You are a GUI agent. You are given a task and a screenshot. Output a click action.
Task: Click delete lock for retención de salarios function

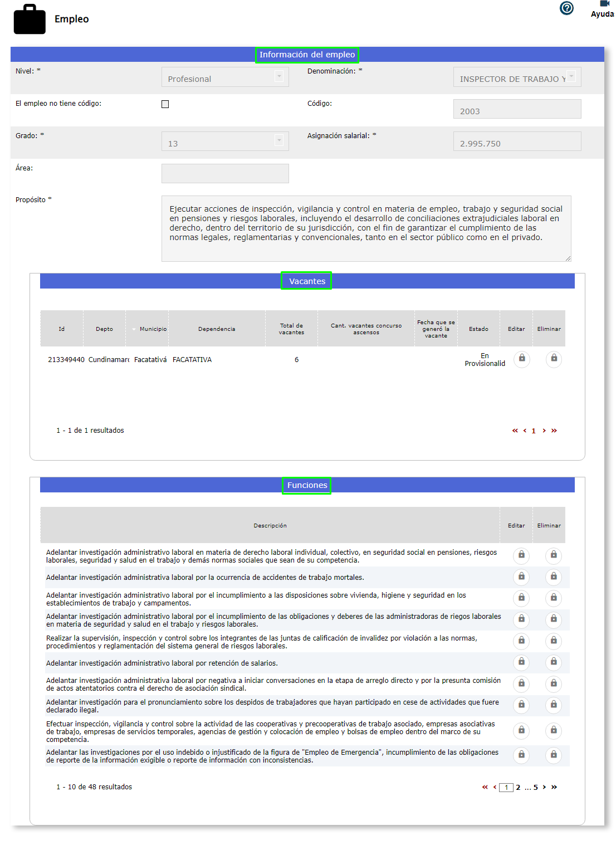554,662
